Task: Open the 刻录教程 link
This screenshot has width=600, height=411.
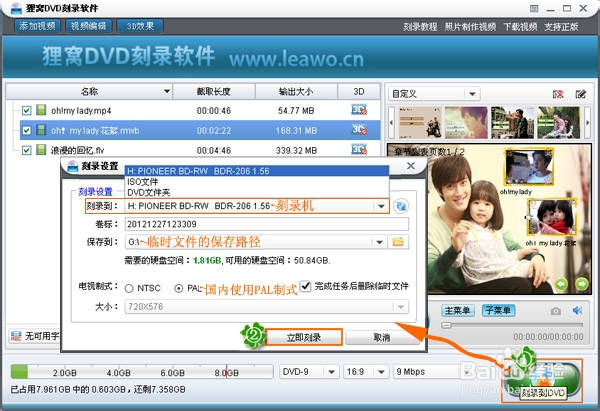Action: tap(420, 27)
